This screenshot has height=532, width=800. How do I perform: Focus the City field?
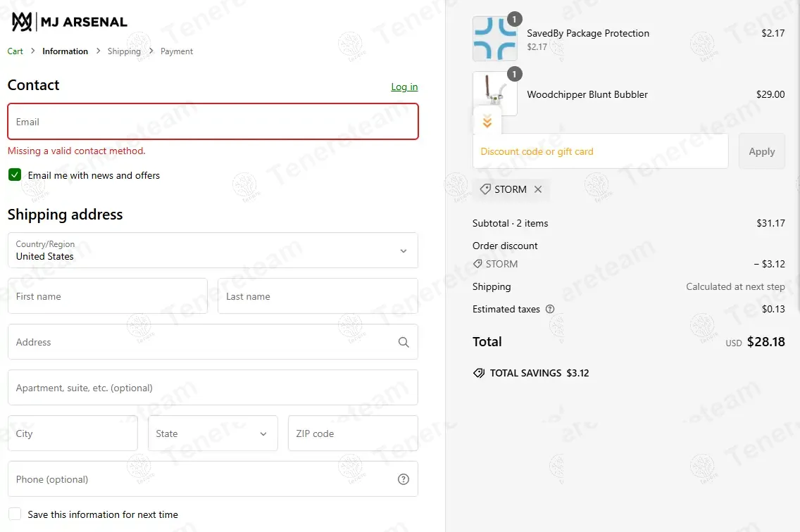click(x=73, y=433)
